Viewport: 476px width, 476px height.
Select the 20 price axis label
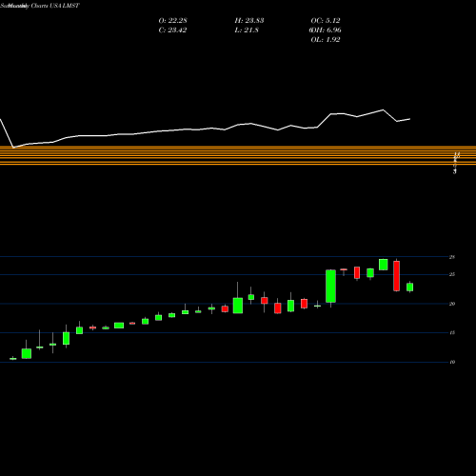point(452,304)
